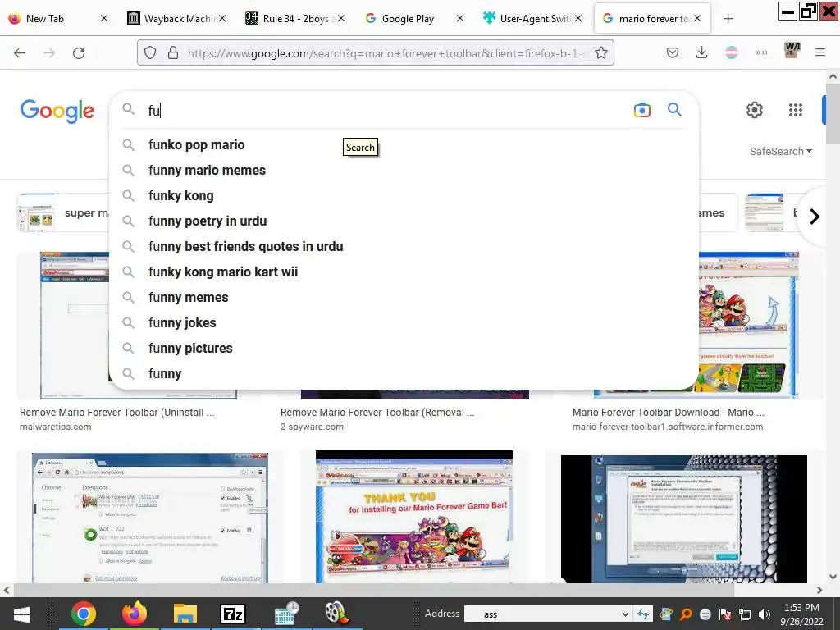Image resolution: width=840 pixels, height=630 pixels.
Task: Close the Google Play tab
Action: (459, 18)
